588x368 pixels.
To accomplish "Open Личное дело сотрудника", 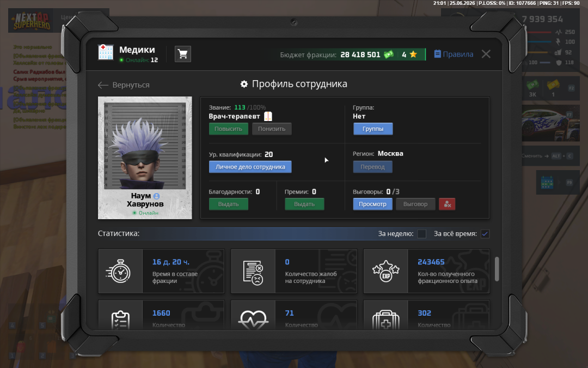I will click(250, 167).
